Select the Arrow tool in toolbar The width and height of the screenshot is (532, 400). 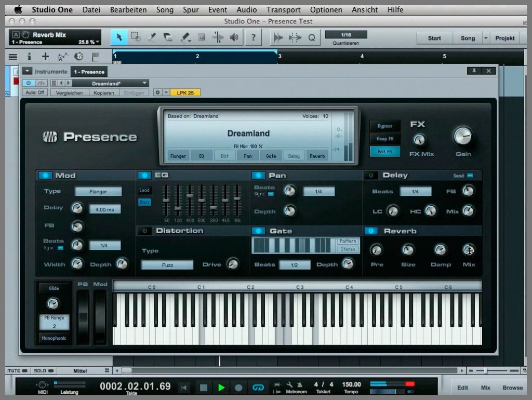pyautogui.click(x=119, y=37)
